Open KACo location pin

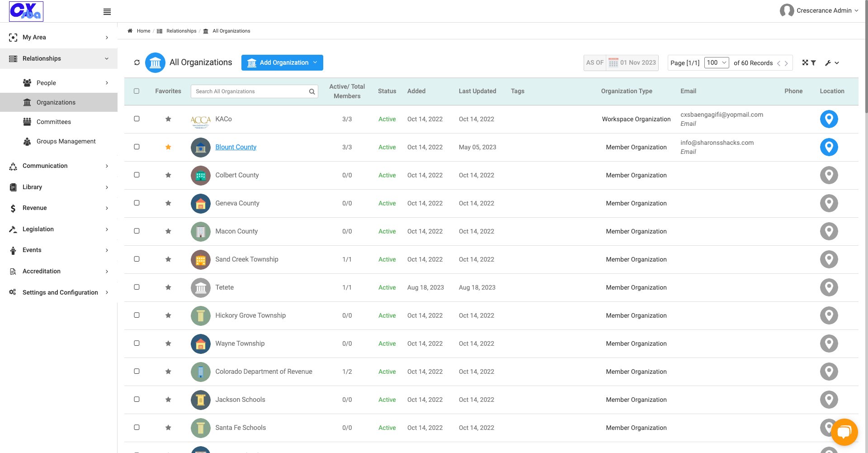[829, 119]
